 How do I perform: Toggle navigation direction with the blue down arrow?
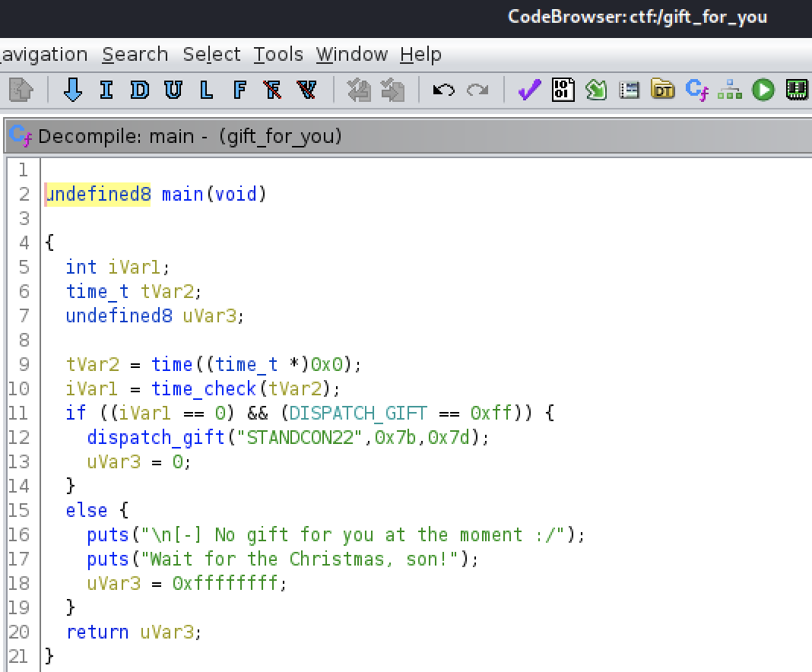point(73,90)
